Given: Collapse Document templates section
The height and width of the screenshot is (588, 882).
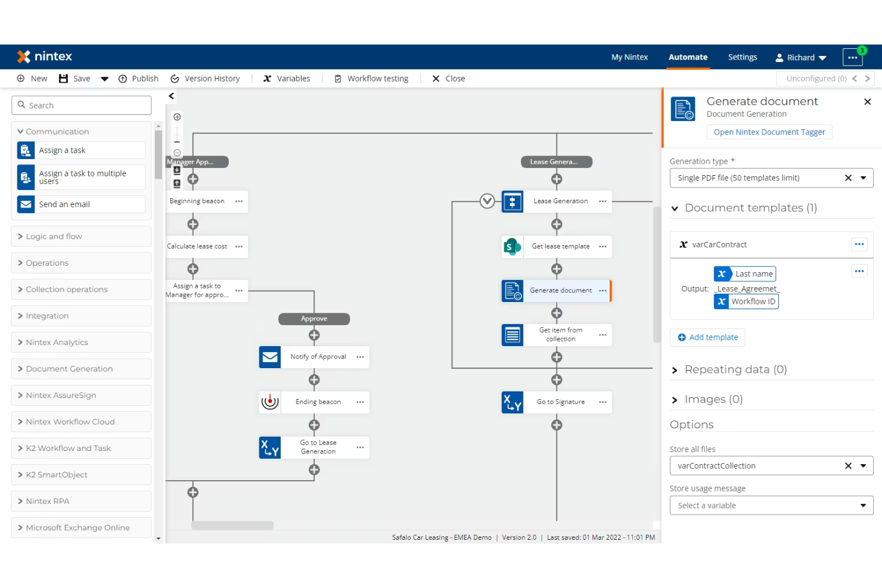Looking at the screenshot, I should coord(675,209).
